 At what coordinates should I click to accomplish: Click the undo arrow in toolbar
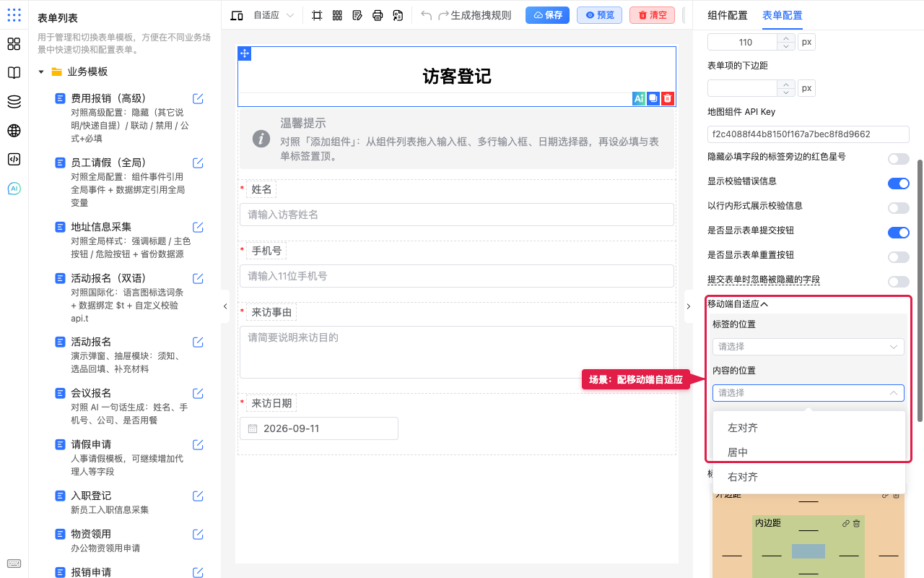point(427,15)
